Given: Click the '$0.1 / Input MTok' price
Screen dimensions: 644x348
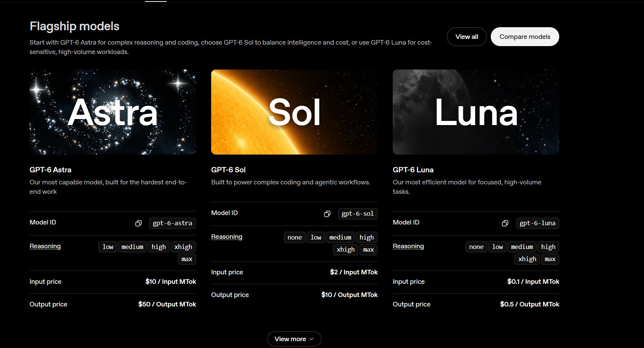Looking at the screenshot, I should (533, 281).
